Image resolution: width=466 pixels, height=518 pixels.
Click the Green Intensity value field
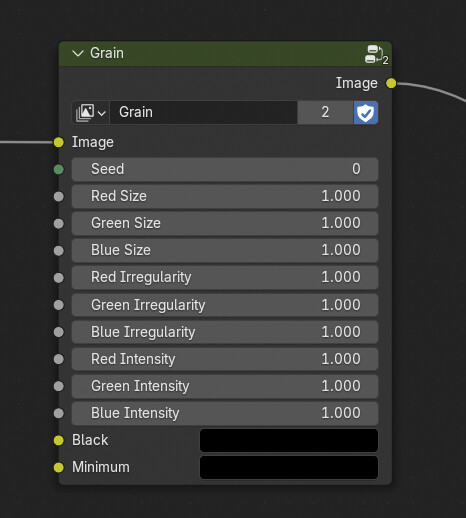click(225, 386)
